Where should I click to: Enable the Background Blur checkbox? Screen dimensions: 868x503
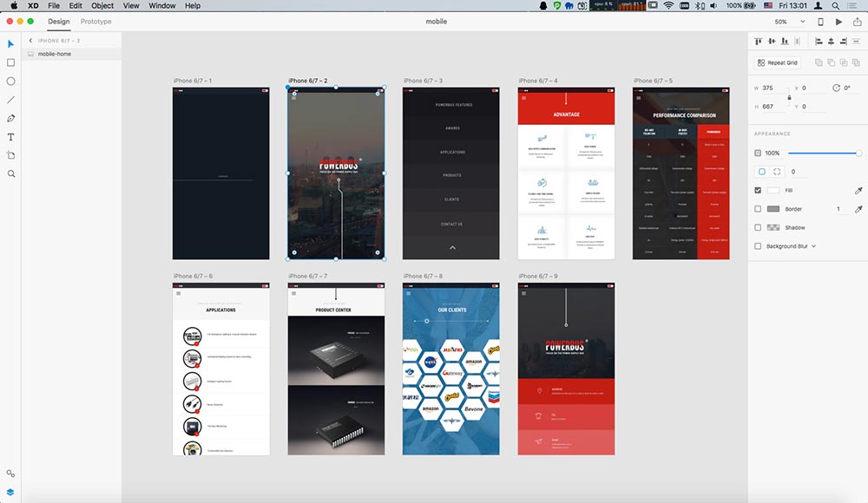tap(758, 246)
